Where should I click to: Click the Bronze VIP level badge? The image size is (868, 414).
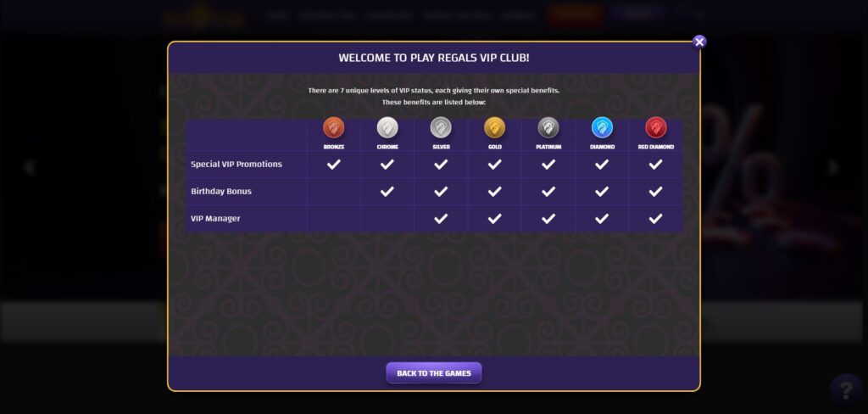point(334,128)
